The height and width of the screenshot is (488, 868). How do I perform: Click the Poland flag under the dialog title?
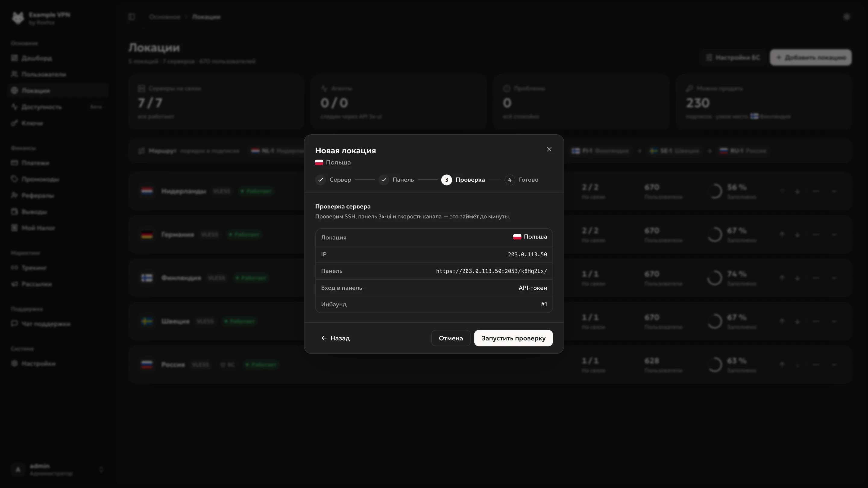[x=319, y=162]
